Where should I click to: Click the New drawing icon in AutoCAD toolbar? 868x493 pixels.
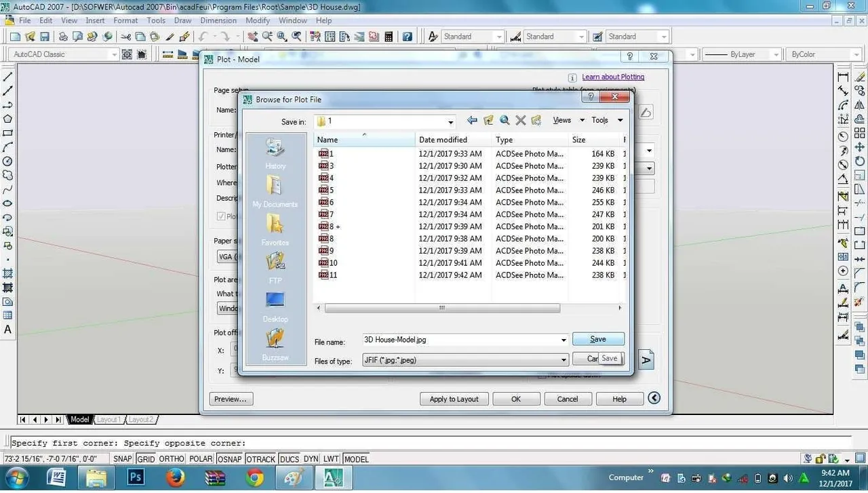pos(16,37)
